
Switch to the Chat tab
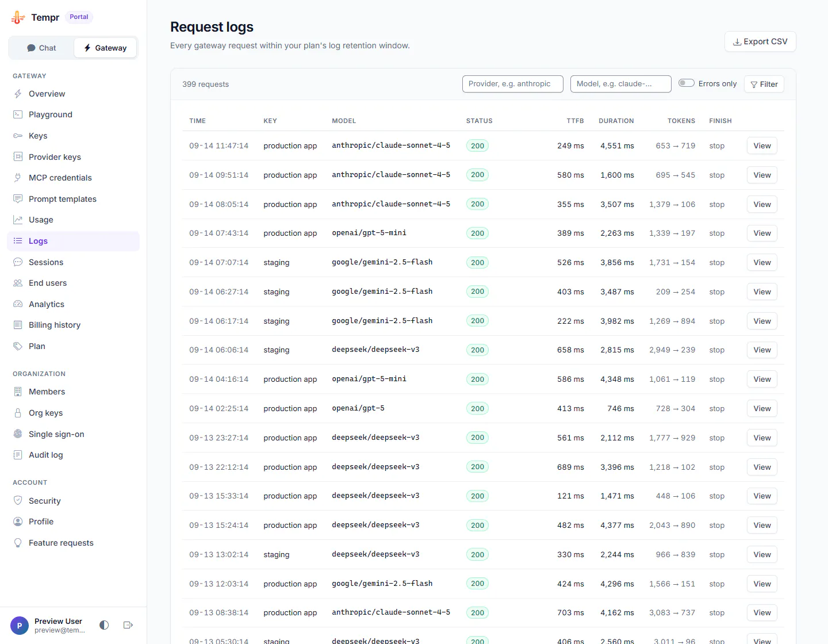click(x=41, y=48)
